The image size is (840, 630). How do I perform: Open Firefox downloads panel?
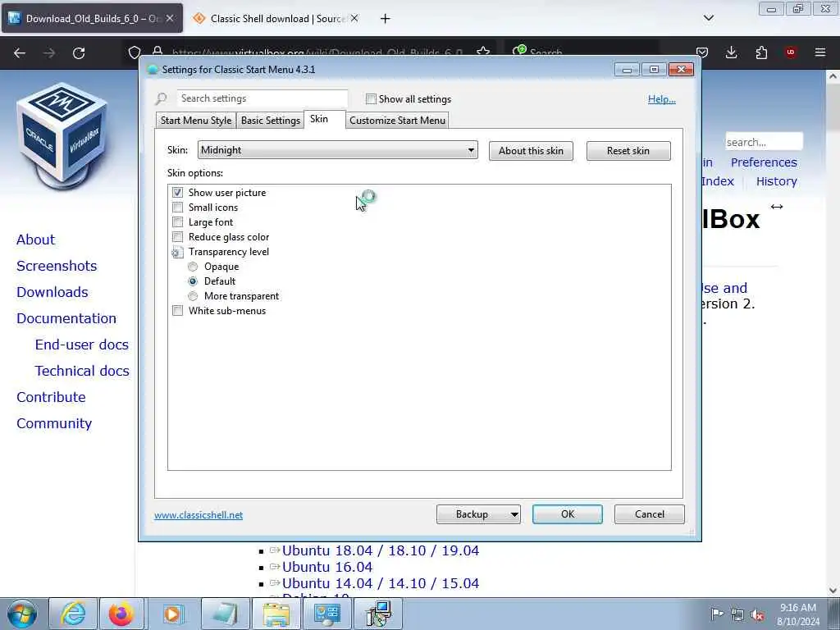[x=731, y=52]
